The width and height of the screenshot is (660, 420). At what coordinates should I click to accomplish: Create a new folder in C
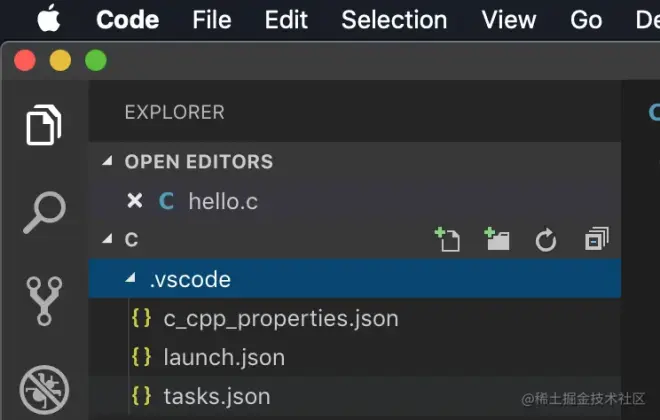pyautogui.click(x=497, y=239)
